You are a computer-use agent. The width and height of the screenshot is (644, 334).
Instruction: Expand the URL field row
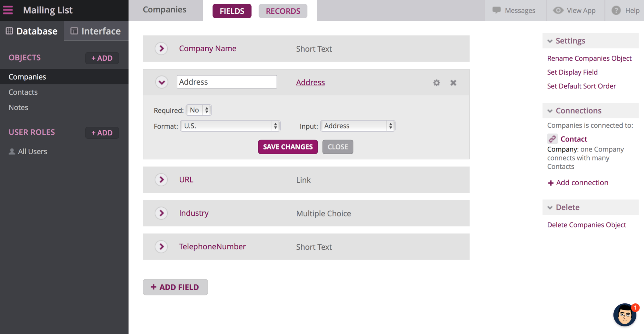(161, 179)
